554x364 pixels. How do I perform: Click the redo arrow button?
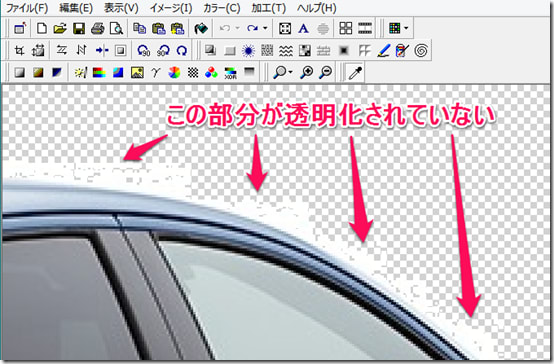coord(252,28)
